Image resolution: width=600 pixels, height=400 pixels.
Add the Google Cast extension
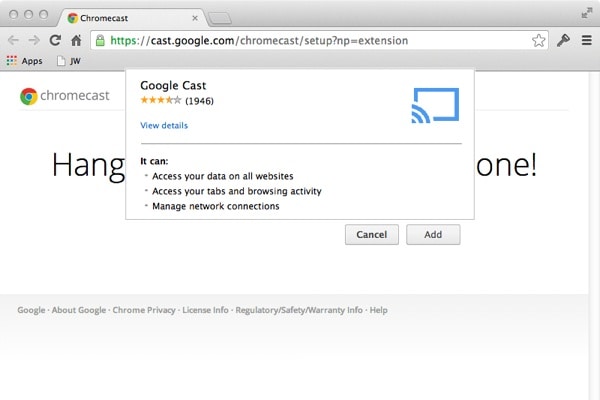[433, 235]
